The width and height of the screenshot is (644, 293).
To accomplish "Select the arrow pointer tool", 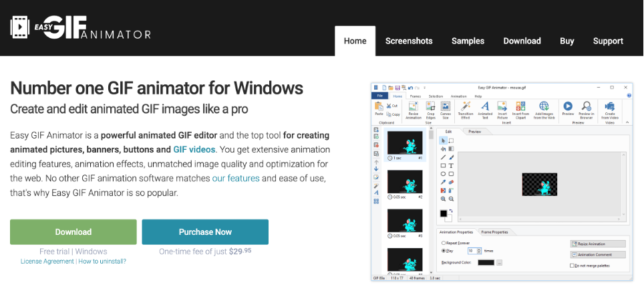I will click(443, 140).
